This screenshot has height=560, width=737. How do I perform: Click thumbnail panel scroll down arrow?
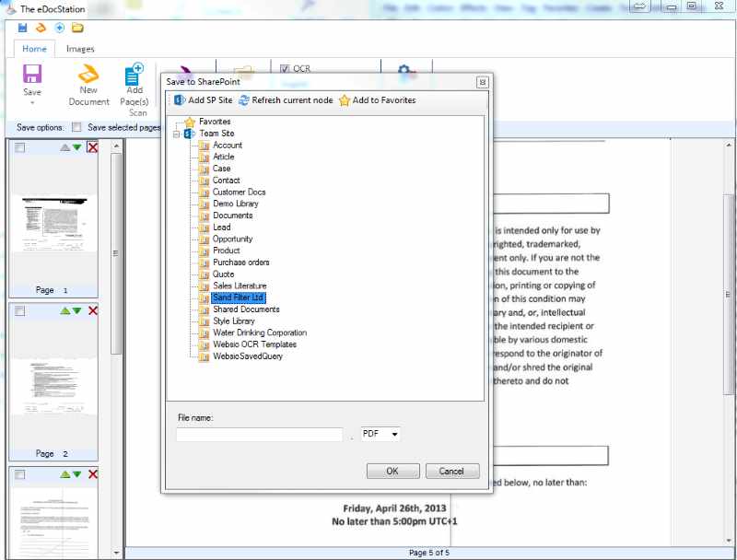point(117,553)
